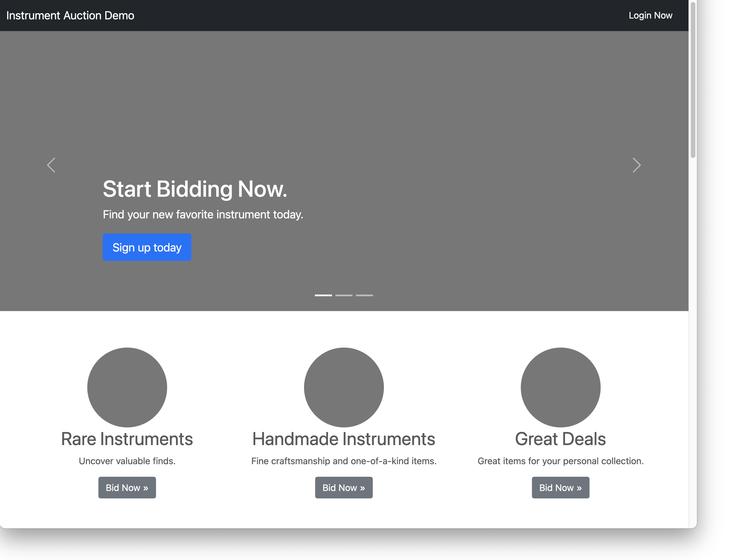Screen dimensions: 729x560
Task: Select third carousel indicator dot
Action: pyautogui.click(x=365, y=295)
